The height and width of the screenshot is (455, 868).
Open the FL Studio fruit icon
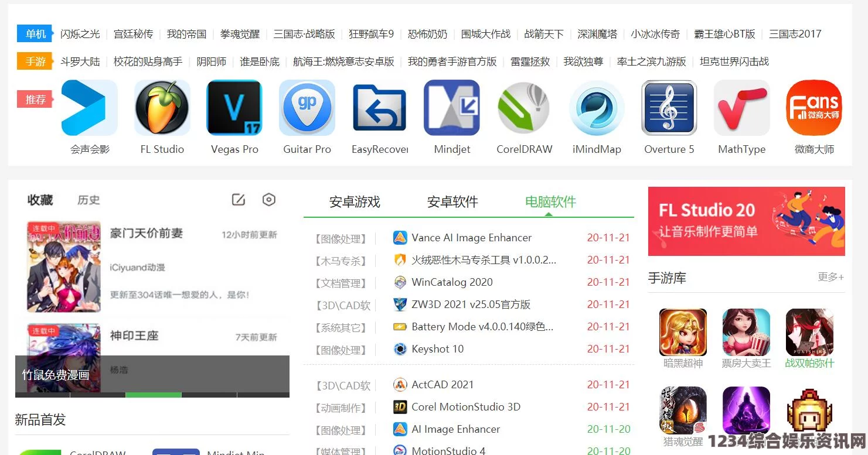click(162, 108)
